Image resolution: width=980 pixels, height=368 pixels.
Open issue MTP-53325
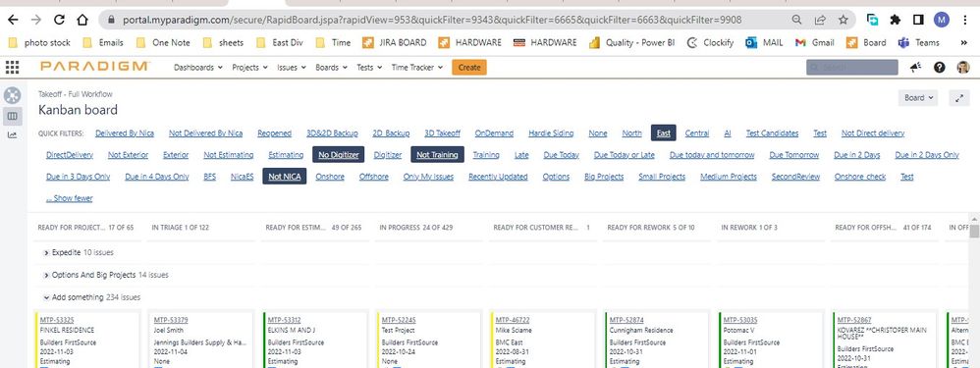(57, 320)
